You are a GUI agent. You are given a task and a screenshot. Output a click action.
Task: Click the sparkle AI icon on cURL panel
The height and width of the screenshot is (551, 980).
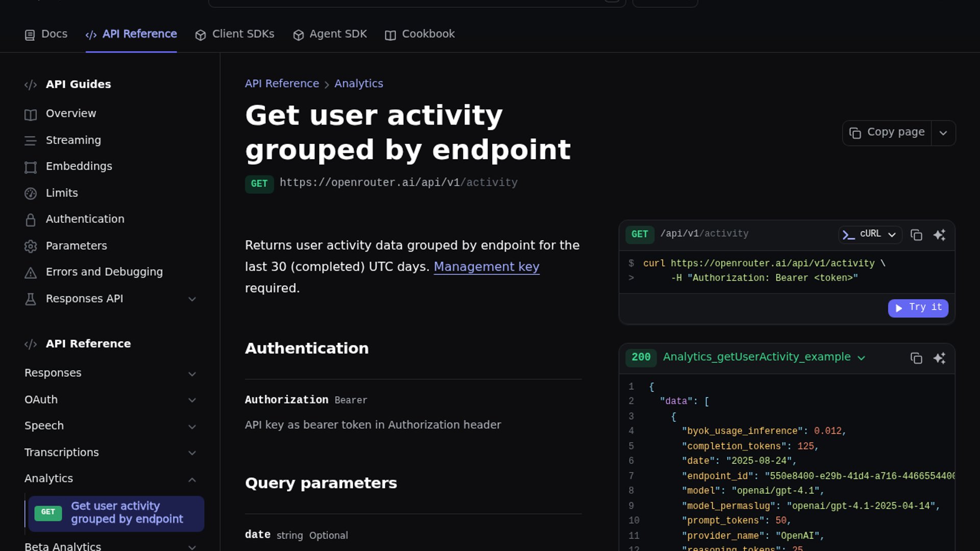(940, 235)
